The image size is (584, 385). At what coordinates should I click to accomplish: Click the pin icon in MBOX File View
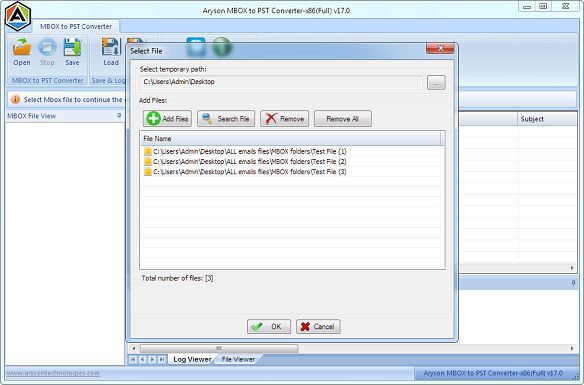[x=119, y=115]
